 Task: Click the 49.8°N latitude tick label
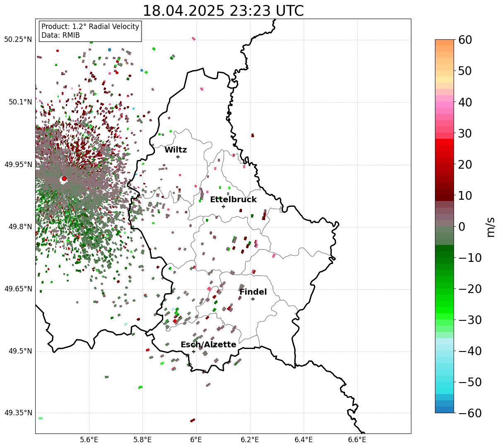(20, 227)
